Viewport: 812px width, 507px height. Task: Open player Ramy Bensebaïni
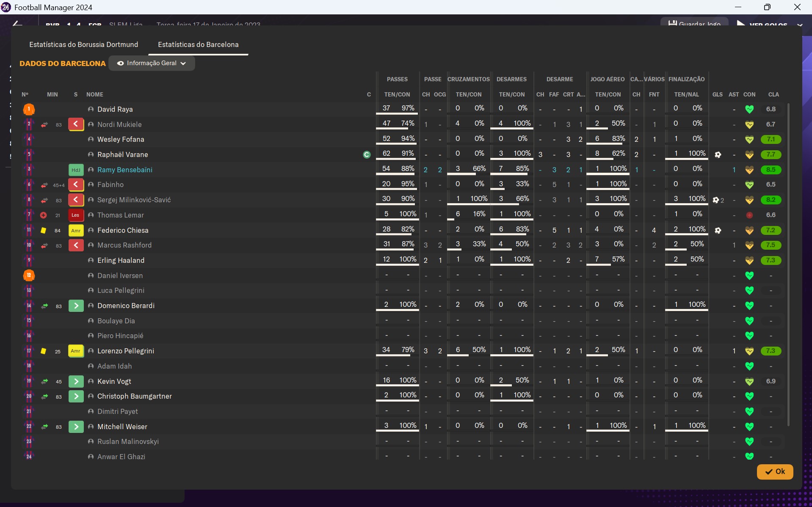pos(125,170)
